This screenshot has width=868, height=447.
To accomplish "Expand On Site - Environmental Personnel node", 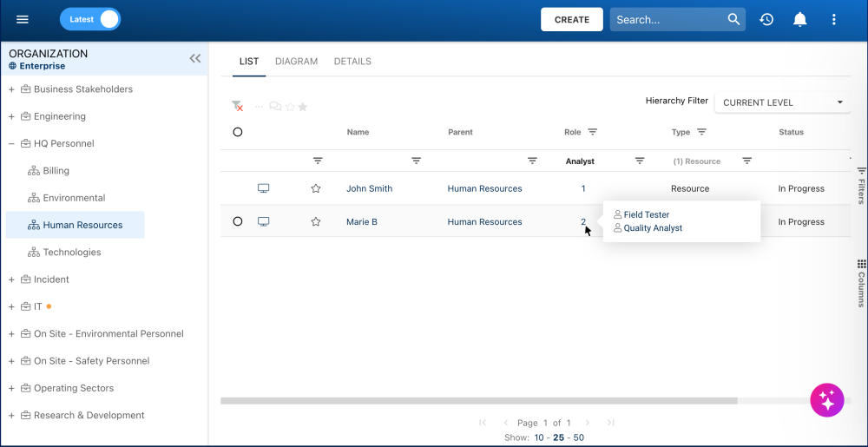I will (x=11, y=333).
